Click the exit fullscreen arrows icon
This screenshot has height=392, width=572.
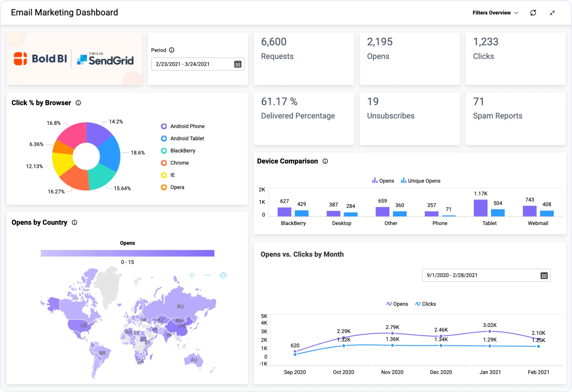click(552, 13)
